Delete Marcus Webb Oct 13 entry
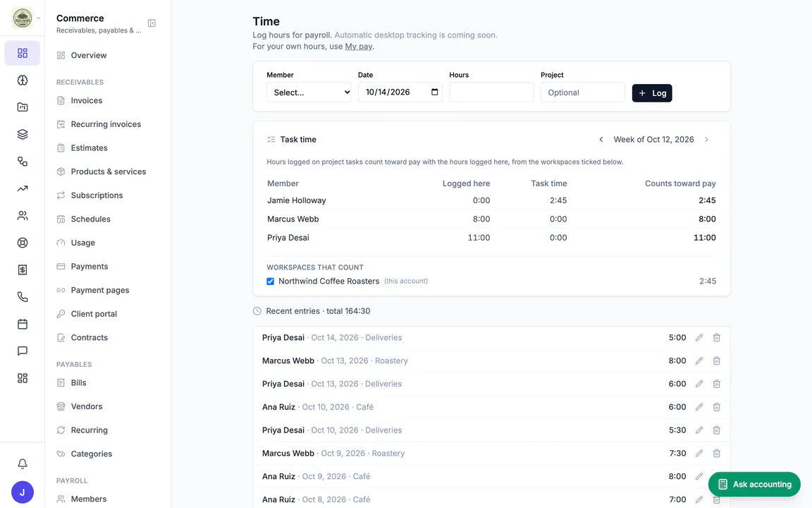Viewport: 812px width, 508px height. click(717, 361)
